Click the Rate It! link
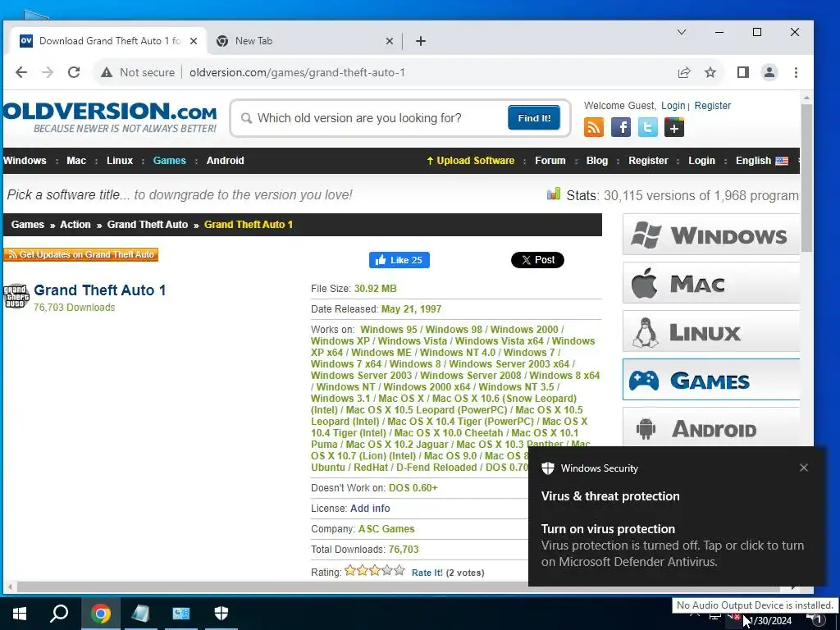Image resolution: width=840 pixels, height=630 pixels. point(427,573)
